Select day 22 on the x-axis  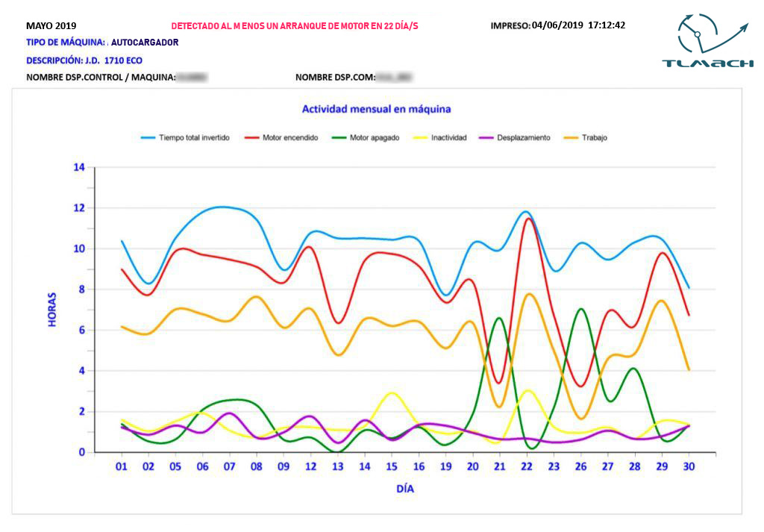pyautogui.click(x=526, y=466)
